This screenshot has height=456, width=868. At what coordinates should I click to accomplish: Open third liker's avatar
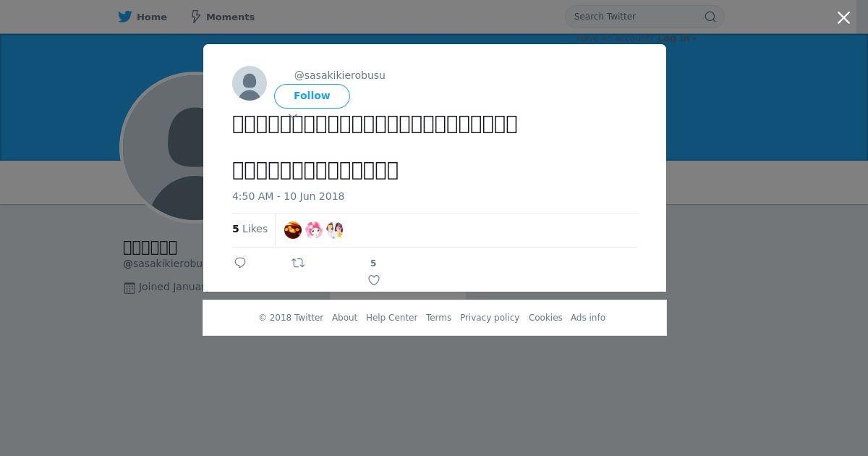point(334,230)
